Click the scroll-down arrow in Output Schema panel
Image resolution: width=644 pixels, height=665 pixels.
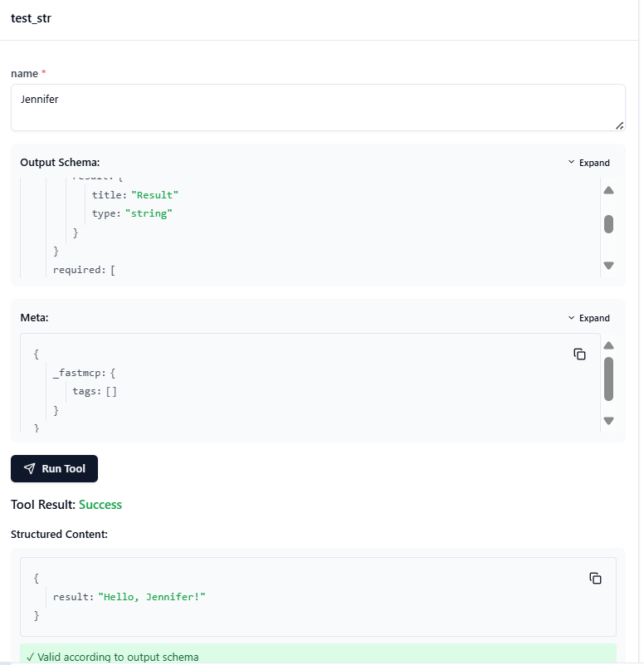coord(608,265)
